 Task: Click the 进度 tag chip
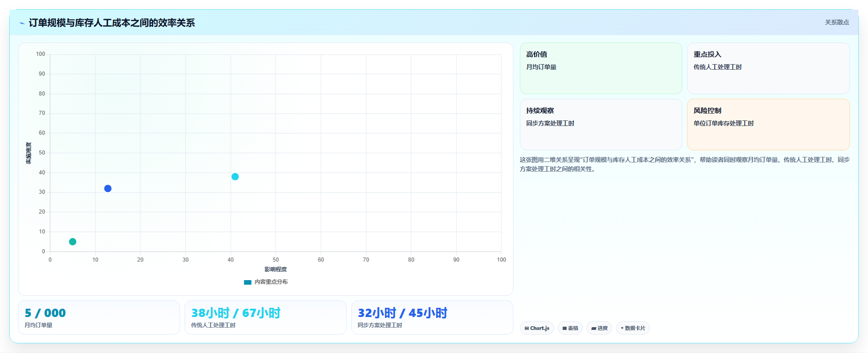pos(599,328)
